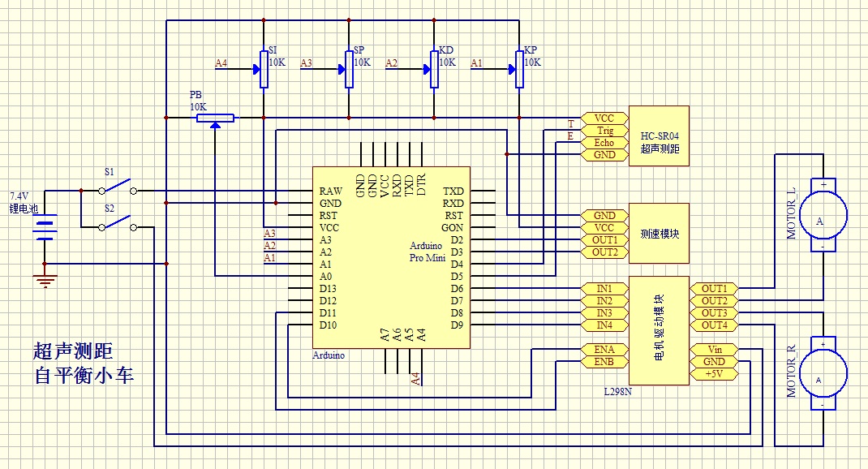This screenshot has height=469, width=868.
Task: Click the subtitle text 自平衡小车
Action: point(84,376)
